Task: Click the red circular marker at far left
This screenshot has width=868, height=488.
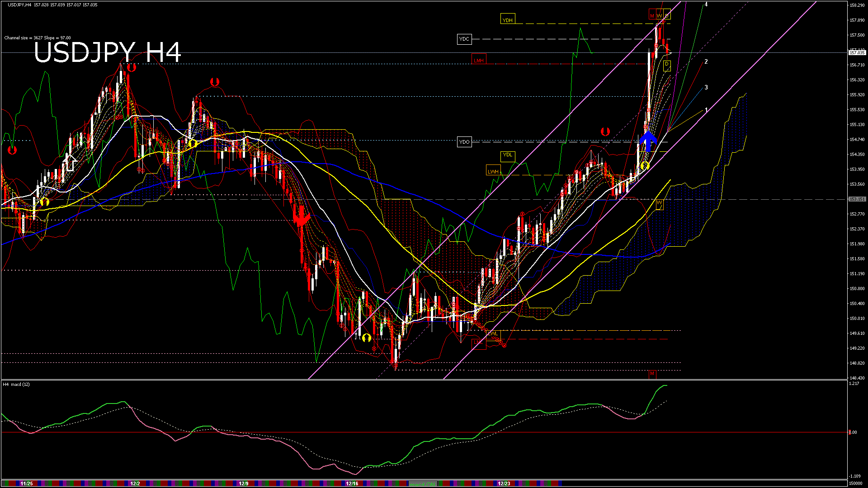Action: pos(12,150)
